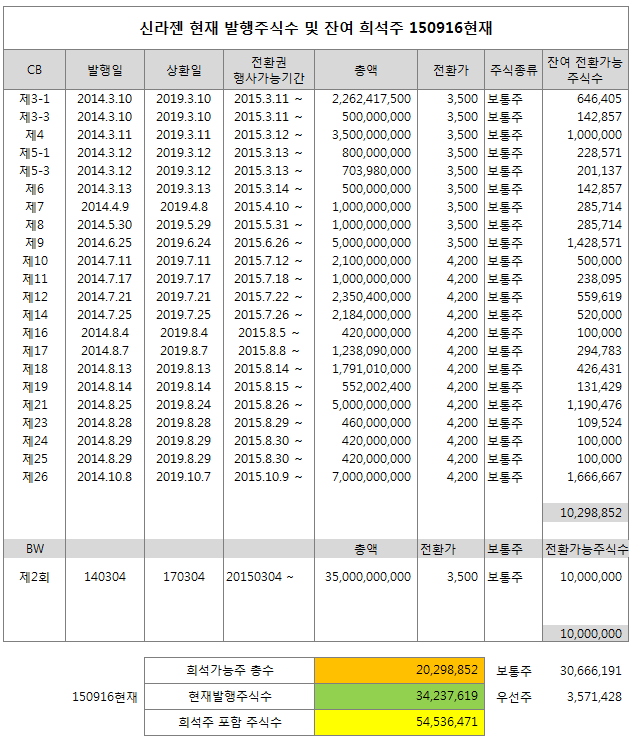634x744 pixels.
Task: Click the share count '109,524'
Action: tap(599, 423)
